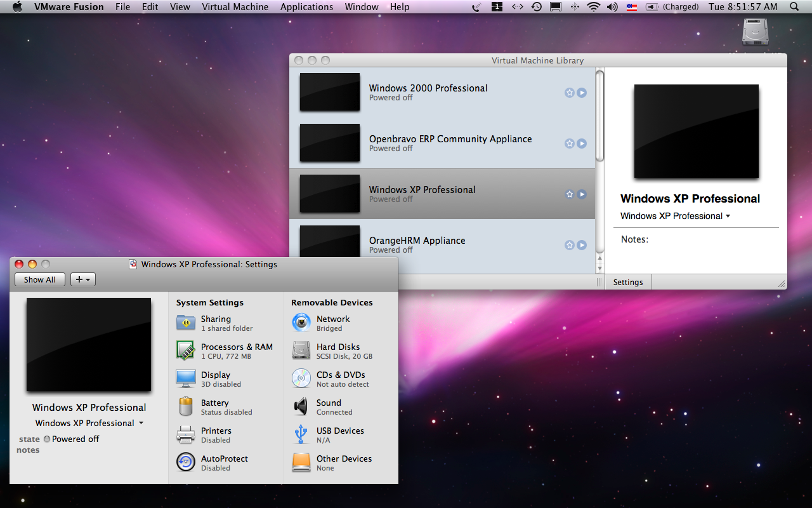Toggle favorite star for selected Windows XP row
The height and width of the screenshot is (508, 812).
(569, 194)
